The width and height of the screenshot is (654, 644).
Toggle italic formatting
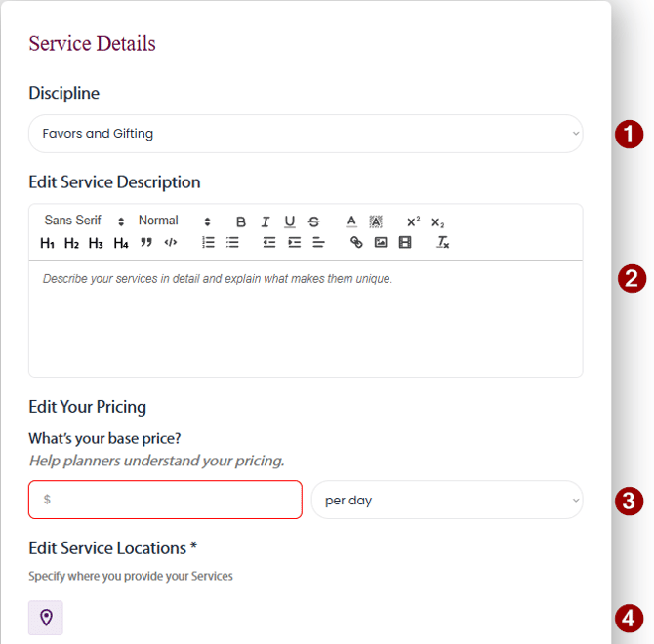(265, 221)
